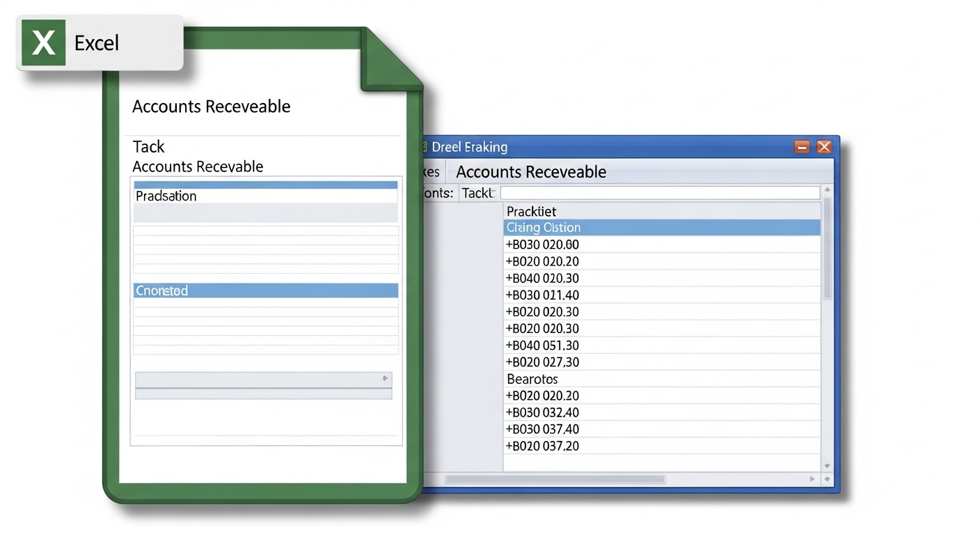The width and height of the screenshot is (980, 535).
Task: Switch to the Accounts Receveable tab
Action: tap(531, 172)
